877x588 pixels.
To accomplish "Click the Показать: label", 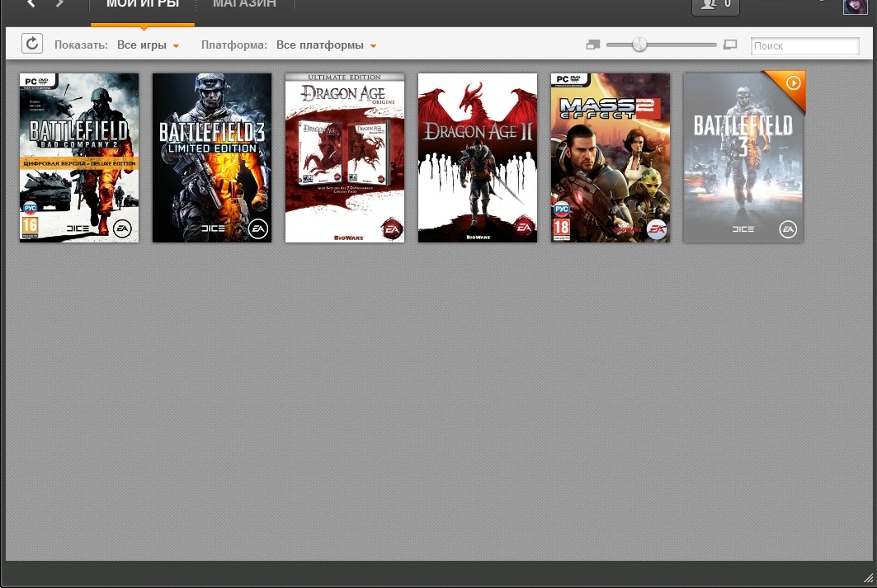I will pyautogui.click(x=81, y=45).
